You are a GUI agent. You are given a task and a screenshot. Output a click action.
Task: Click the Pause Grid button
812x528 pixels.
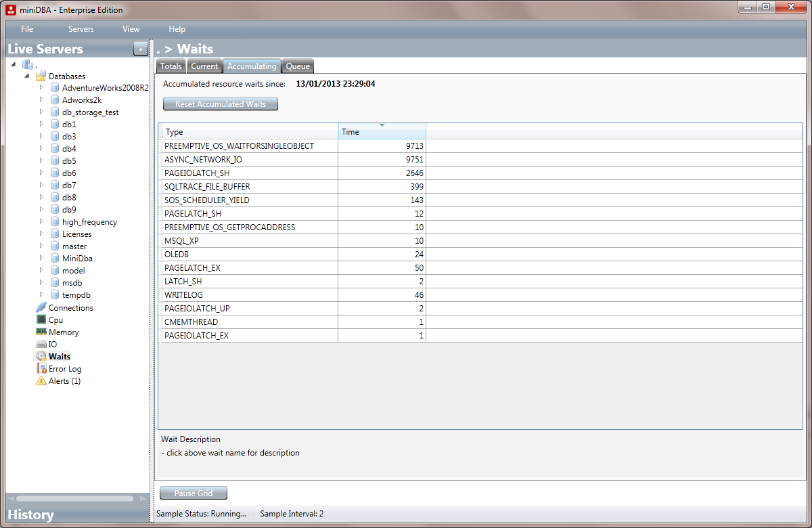coord(194,493)
